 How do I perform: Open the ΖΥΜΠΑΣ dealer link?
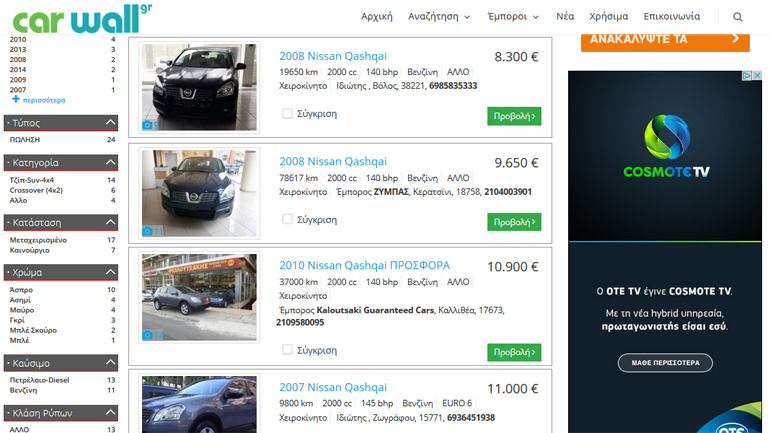(x=391, y=192)
